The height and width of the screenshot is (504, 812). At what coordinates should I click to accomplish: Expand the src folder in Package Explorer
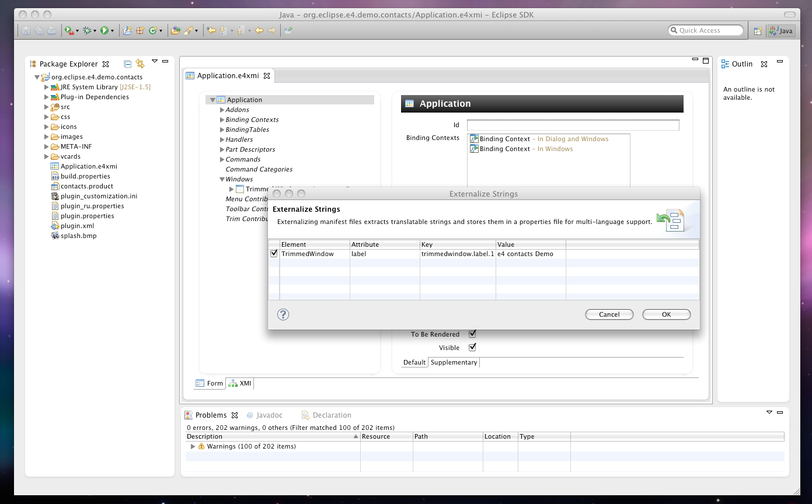(x=47, y=107)
